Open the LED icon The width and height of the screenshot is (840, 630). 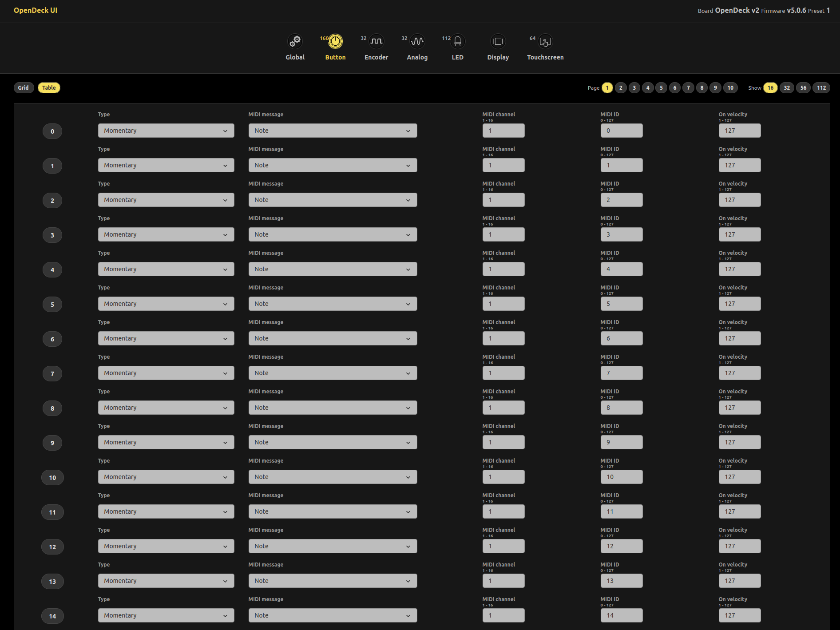458,41
